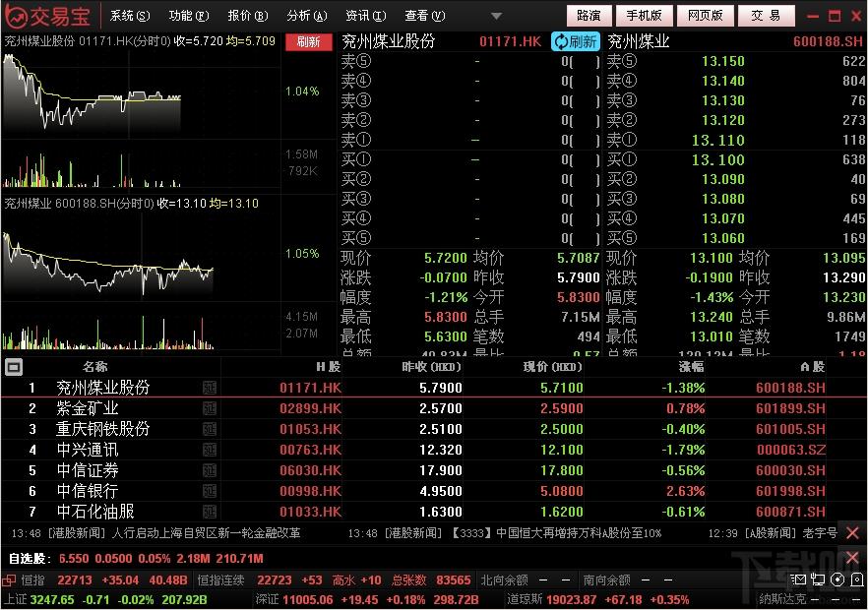Image resolution: width=868 pixels, height=610 pixels.
Task: Click the 纳斯达克 index label
Action: tap(782, 600)
